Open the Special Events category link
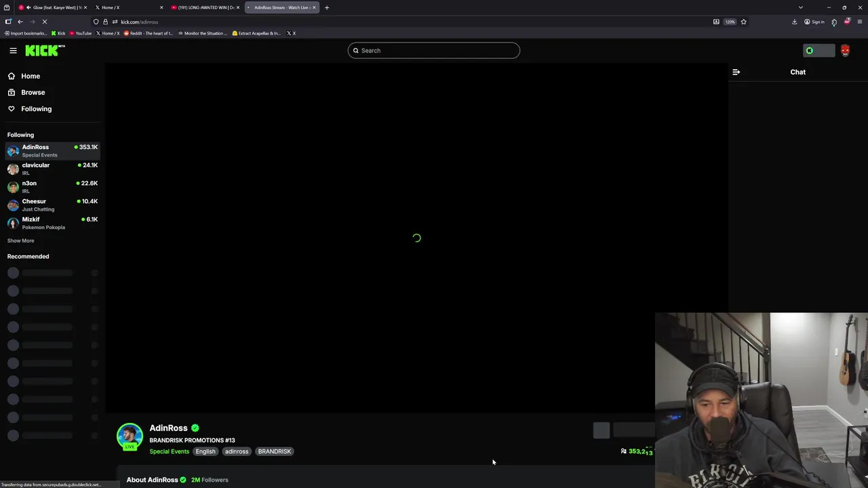This screenshot has height=488, width=868. (169, 451)
